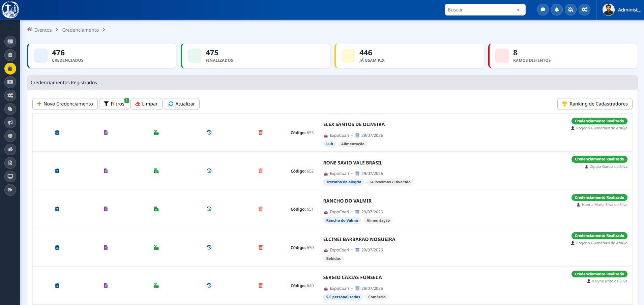This screenshot has height=305, width=644.
Task: Click Credenciamento Realizado badge for RONE SAVIO
Action: [599, 159]
